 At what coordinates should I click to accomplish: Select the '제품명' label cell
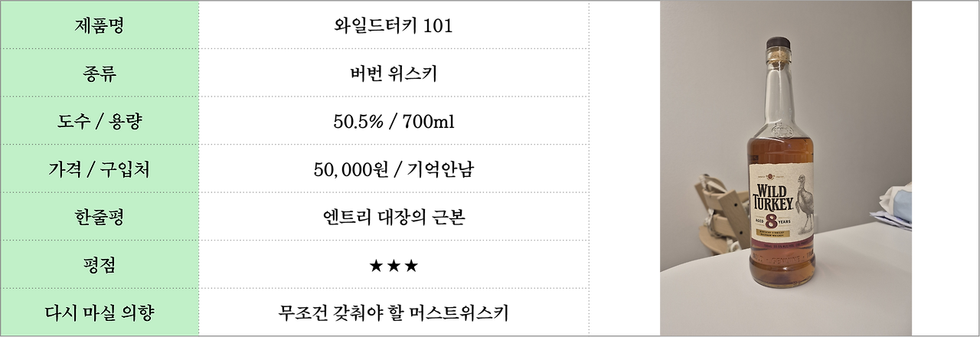[100, 25]
